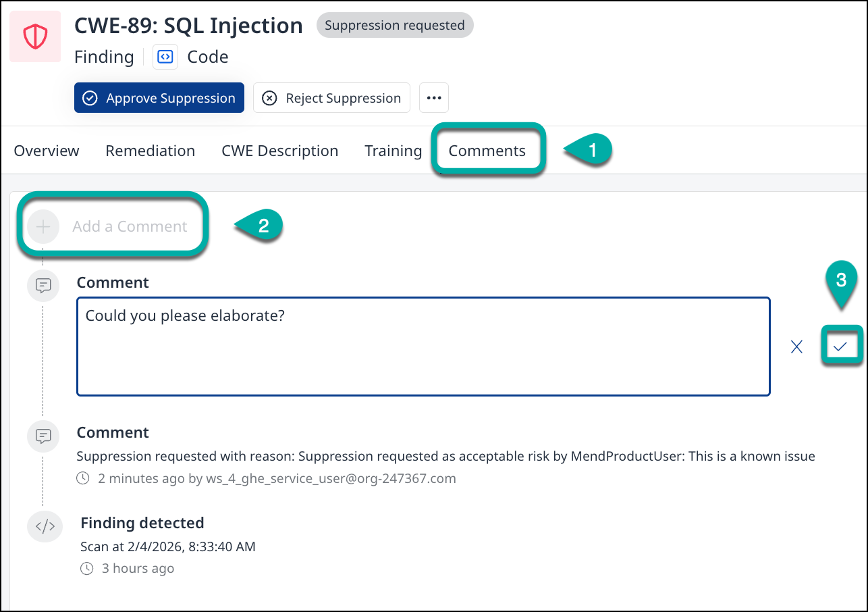This screenshot has width=868, height=612.
Task: Click the plus icon to add comment
Action: click(x=43, y=226)
